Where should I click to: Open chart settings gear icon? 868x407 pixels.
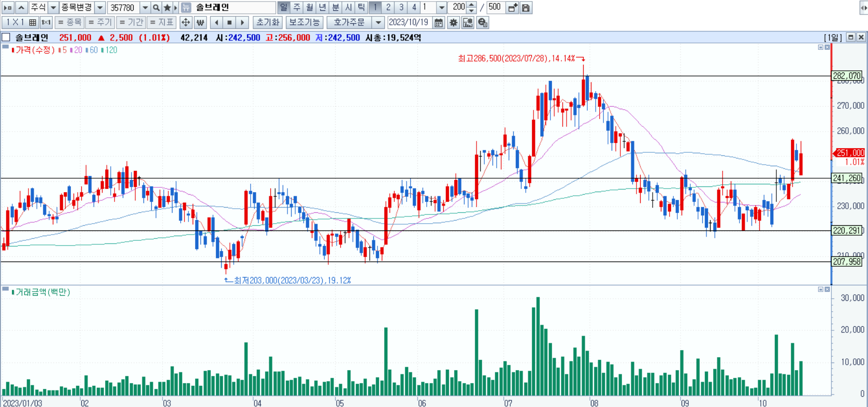tap(453, 23)
